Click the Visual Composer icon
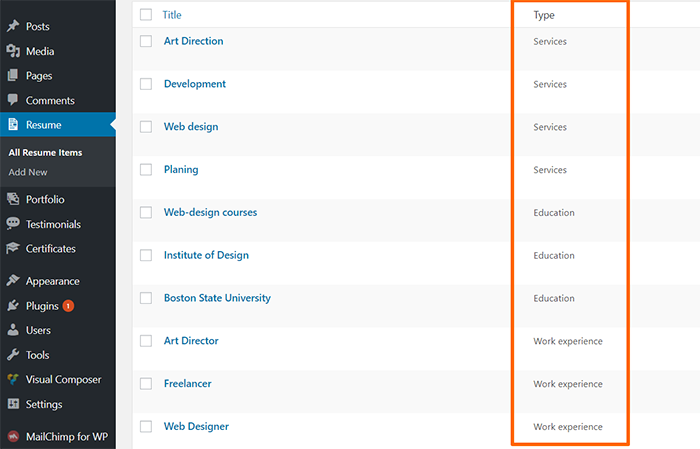Viewport: 700px width, 449px height. 13,379
